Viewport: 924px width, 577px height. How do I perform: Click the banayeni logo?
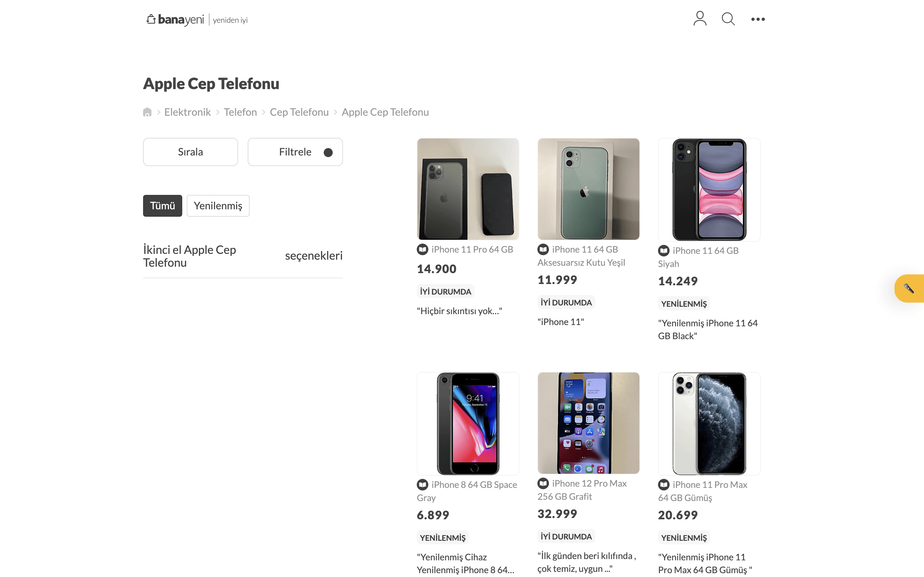(175, 20)
